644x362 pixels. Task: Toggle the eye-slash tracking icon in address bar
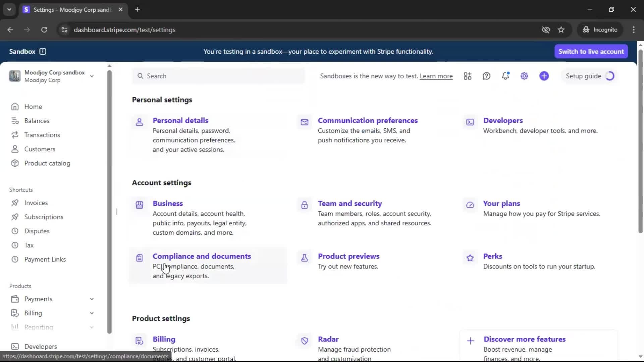(546, 30)
